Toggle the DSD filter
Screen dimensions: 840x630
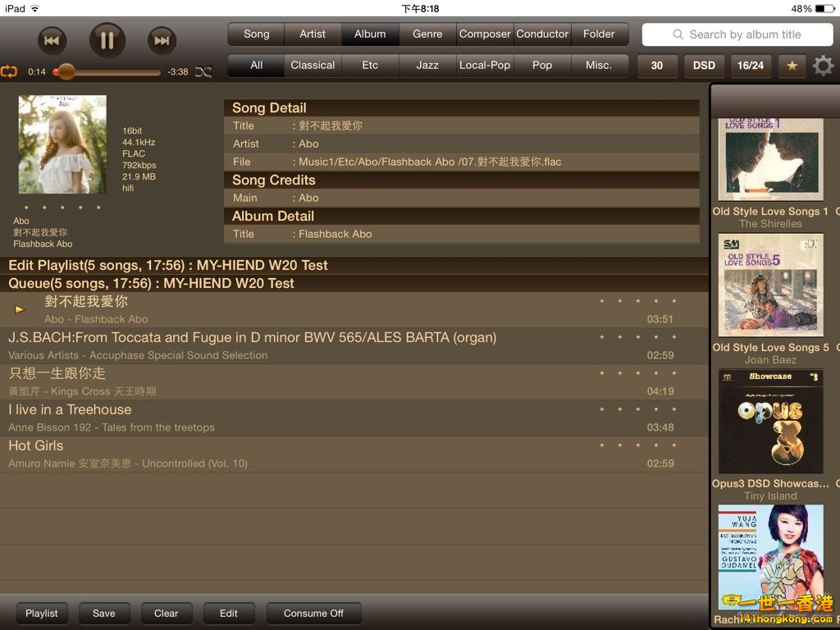[x=704, y=66]
